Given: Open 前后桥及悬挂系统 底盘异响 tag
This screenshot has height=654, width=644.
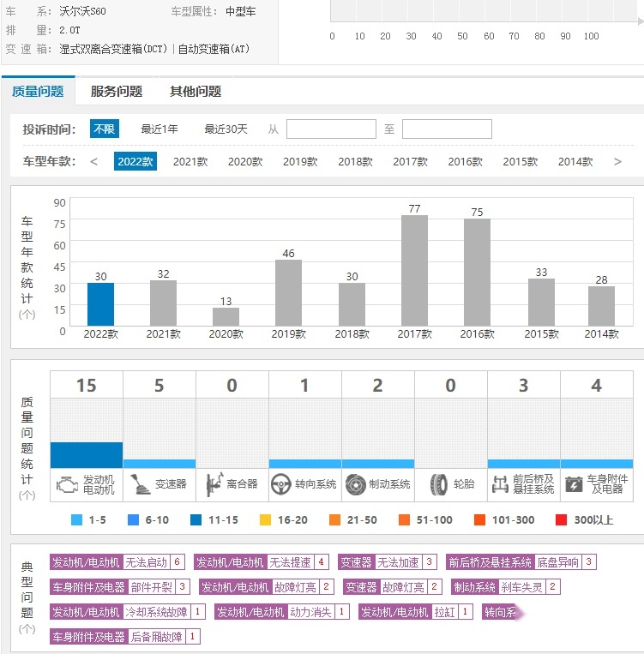Looking at the screenshot, I should tap(521, 562).
